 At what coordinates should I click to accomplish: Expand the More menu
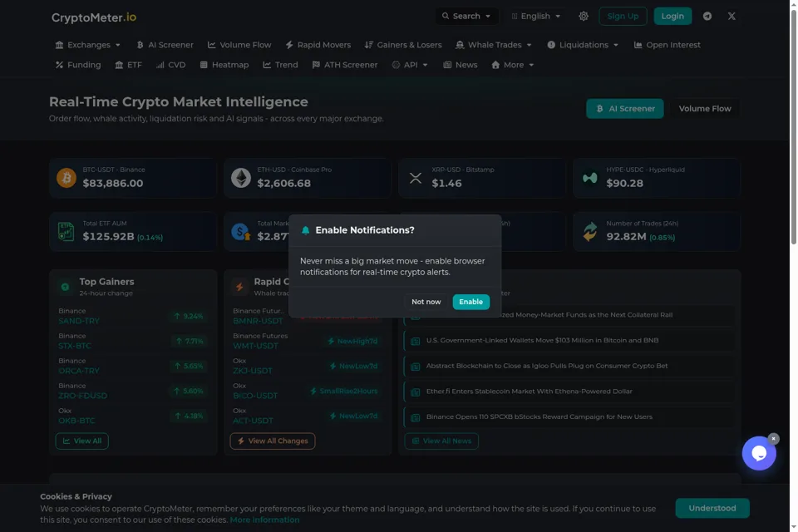pyautogui.click(x=513, y=65)
